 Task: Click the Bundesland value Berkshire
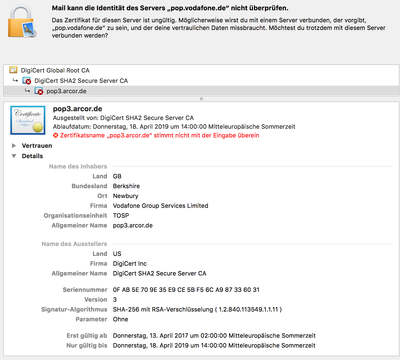coord(126,186)
